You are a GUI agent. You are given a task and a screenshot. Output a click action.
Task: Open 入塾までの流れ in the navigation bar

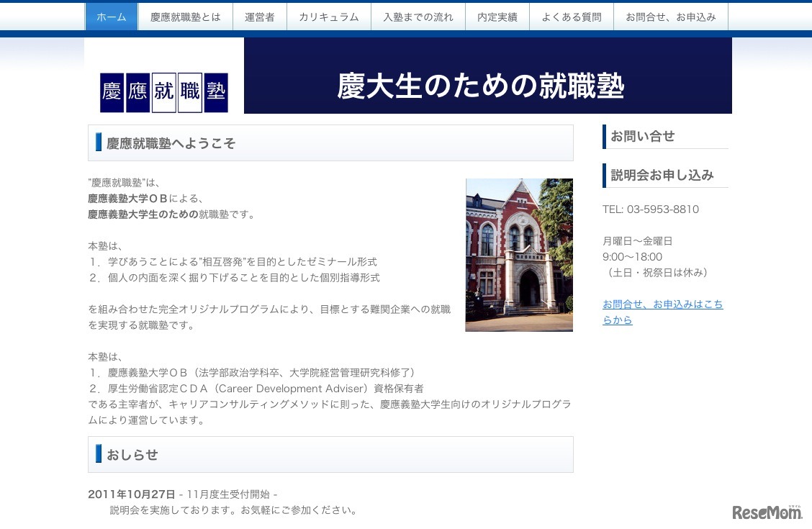coord(418,17)
